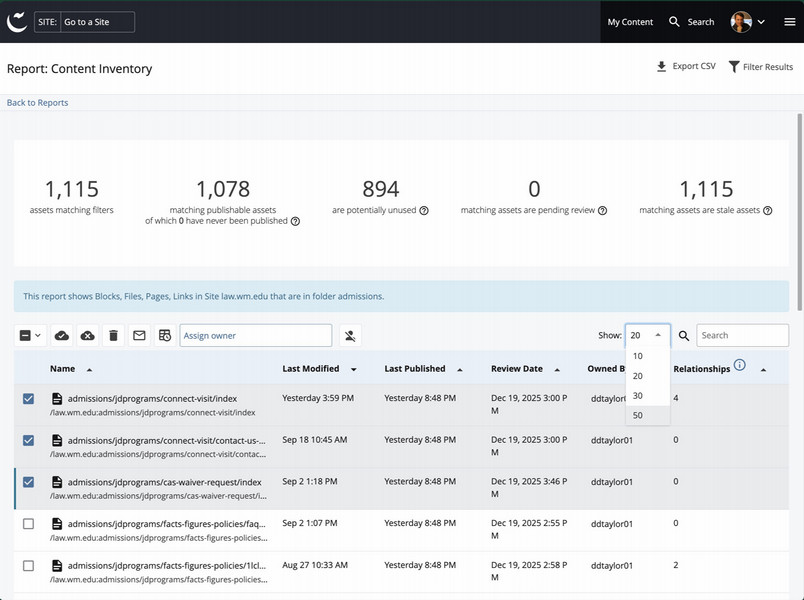
Task: Export report as CSV
Action: [x=686, y=66]
